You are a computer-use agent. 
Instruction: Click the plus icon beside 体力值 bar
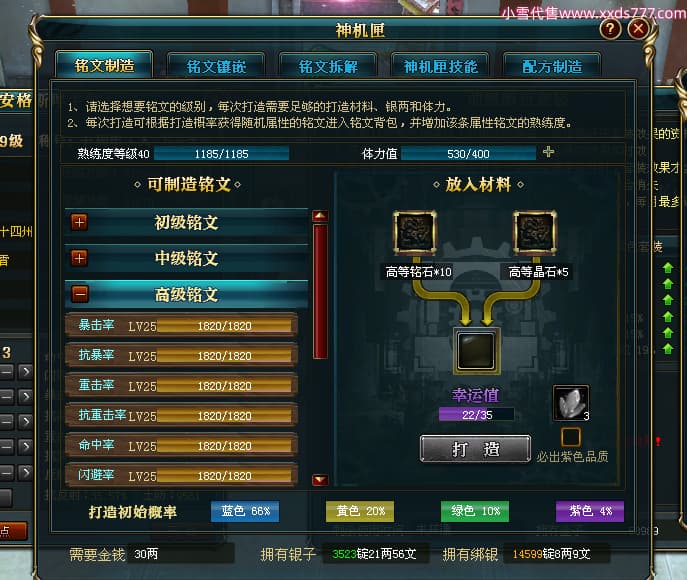coord(548,152)
